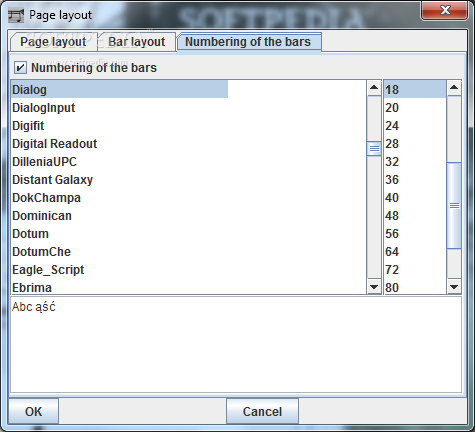
Task: Select font size 24
Action: pos(415,125)
